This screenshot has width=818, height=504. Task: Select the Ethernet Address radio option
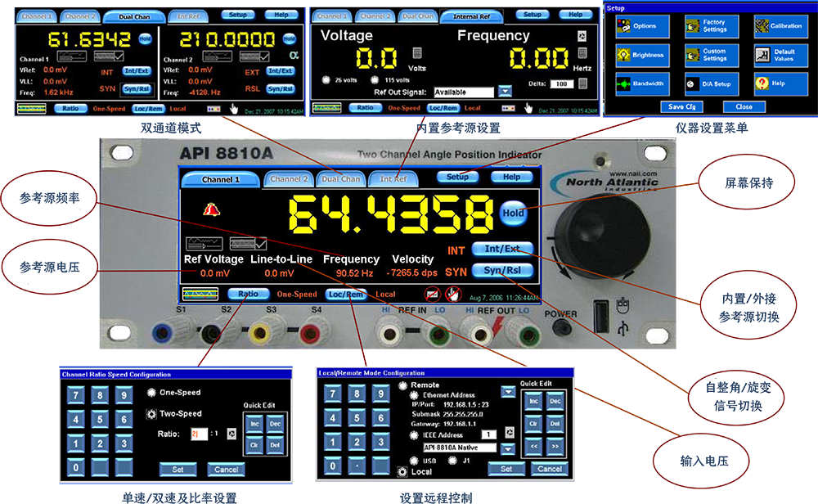click(414, 396)
